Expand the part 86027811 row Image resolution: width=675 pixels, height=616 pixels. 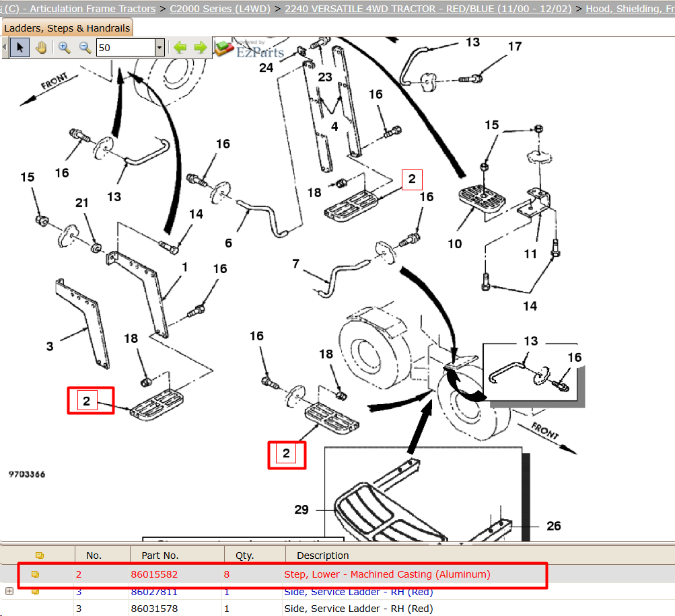coord(9,592)
